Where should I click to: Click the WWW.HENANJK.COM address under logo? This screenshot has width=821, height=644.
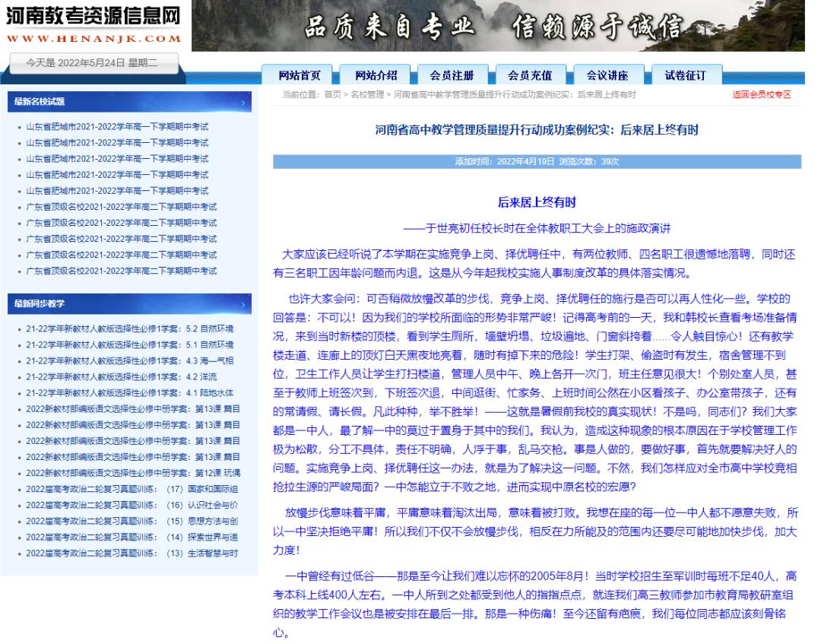(94, 39)
